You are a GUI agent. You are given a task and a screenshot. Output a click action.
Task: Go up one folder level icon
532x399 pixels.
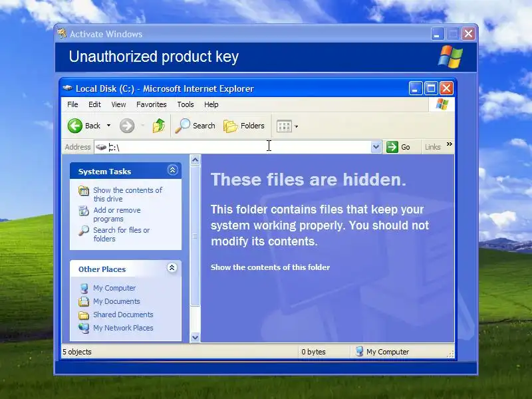[158, 126]
